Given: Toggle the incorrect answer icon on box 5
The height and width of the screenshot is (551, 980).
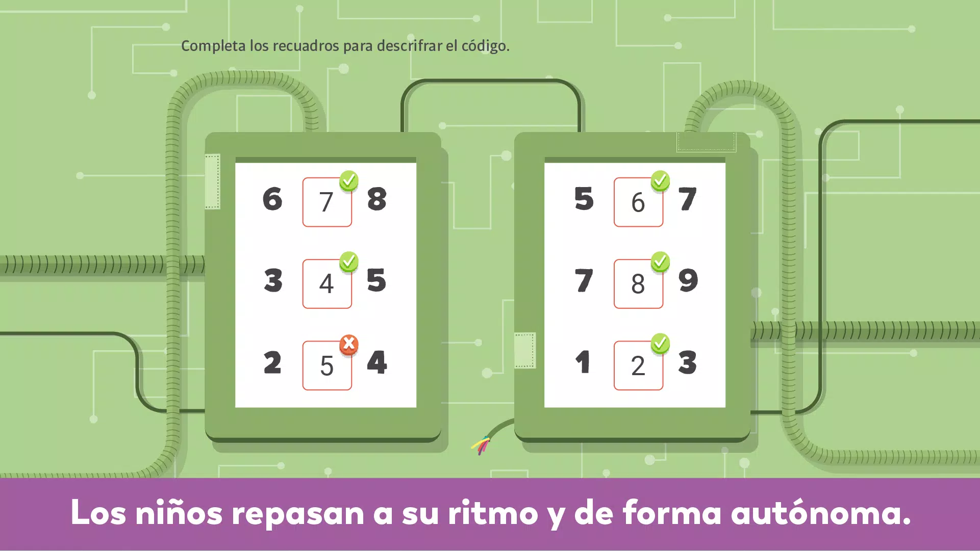Looking at the screenshot, I should pyautogui.click(x=348, y=343).
